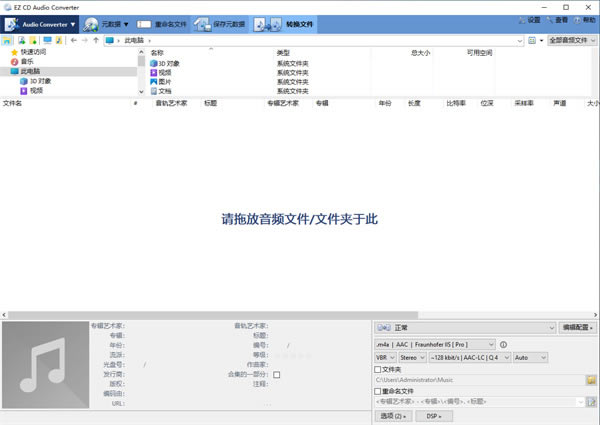Sort track list by 采样率 column
Screen dimensions: 600x425
point(524,103)
